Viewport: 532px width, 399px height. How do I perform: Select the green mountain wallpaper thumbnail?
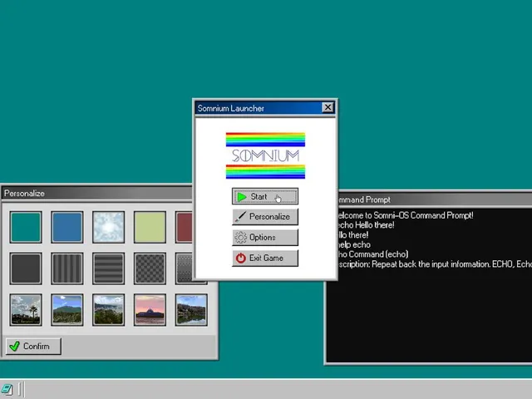pyautogui.click(x=67, y=310)
